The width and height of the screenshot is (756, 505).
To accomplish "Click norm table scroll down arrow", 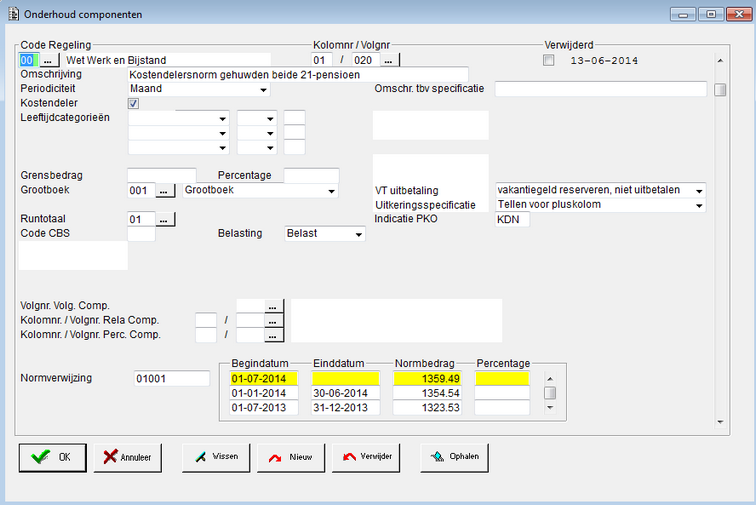I will 550,408.
